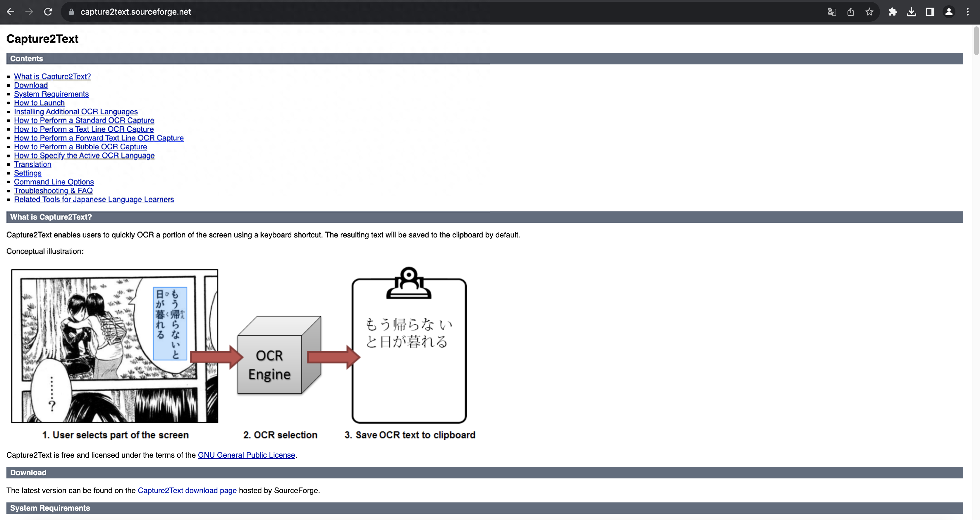Click the Capture2Text download page link
980x520 pixels.
pos(187,490)
